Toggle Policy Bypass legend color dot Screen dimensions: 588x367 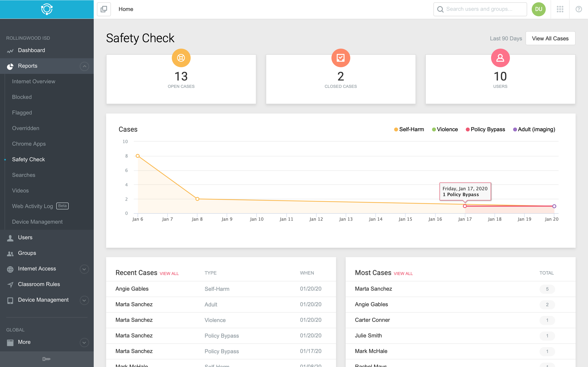(x=467, y=129)
